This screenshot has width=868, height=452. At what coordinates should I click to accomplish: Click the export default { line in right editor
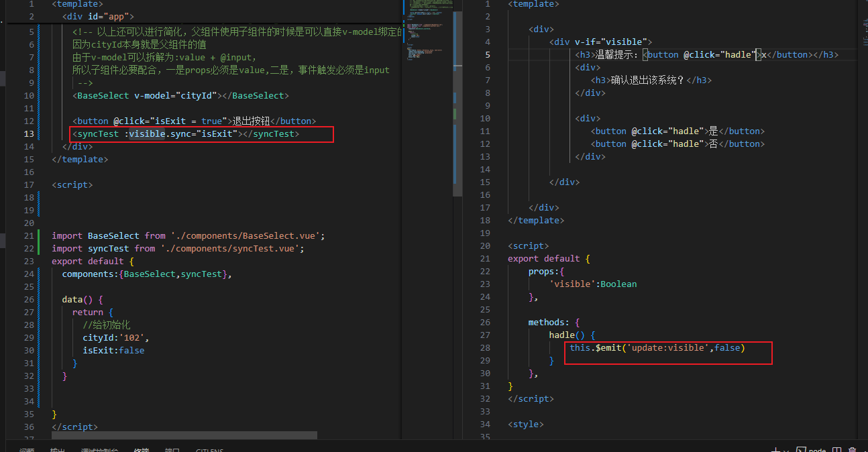549,259
